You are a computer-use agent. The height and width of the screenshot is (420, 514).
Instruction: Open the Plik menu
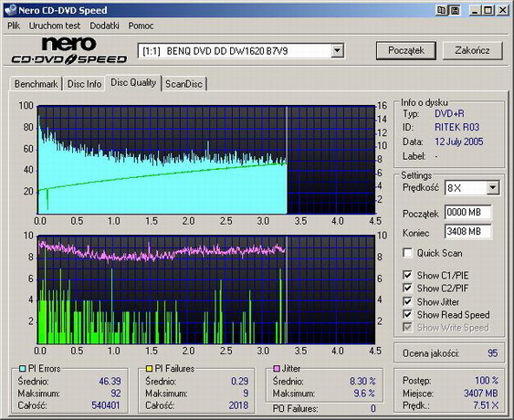click(14, 26)
